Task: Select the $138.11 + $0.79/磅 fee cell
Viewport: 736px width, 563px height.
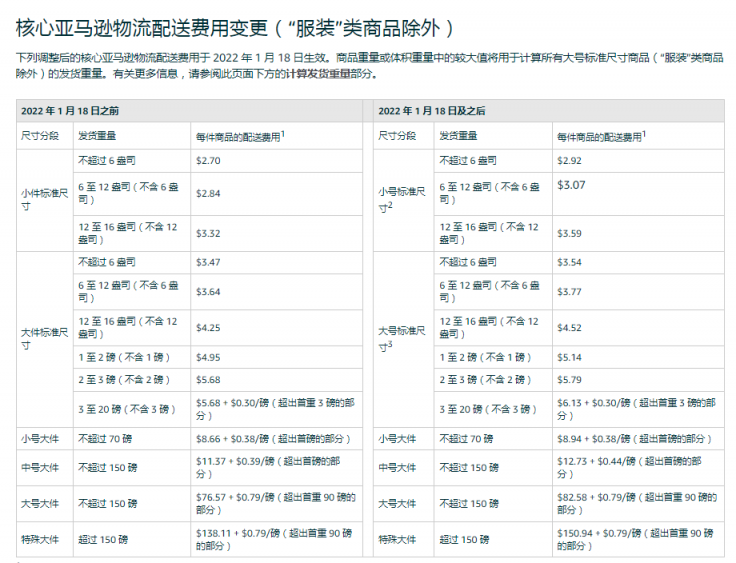Action: pyautogui.click(x=274, y=540)
